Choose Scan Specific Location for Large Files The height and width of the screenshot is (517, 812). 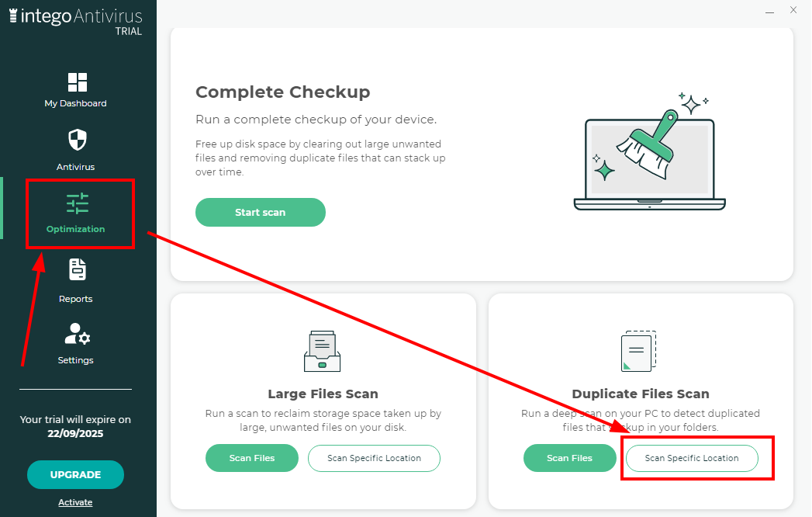pos(374,458)
